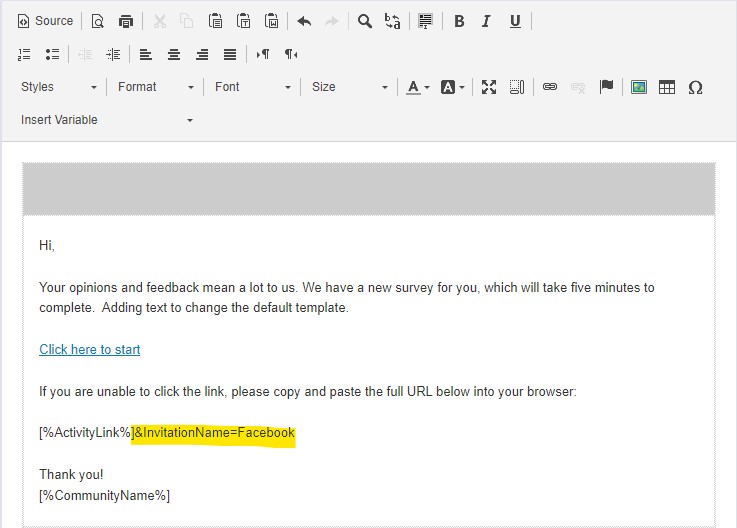Insert a bulleted list
This screenshot has height=528, width=737.
click(x=52, y=55)
